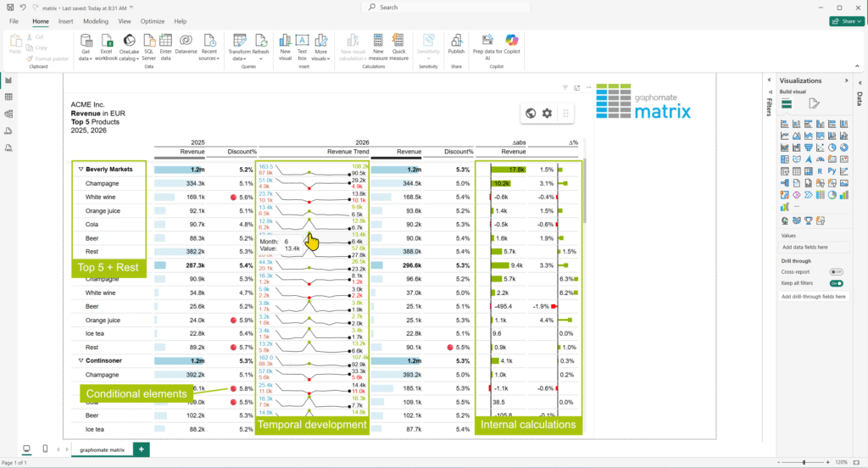Switch to the Modeling ribbon tab
The image size is (868, 468).
(96, 21)
